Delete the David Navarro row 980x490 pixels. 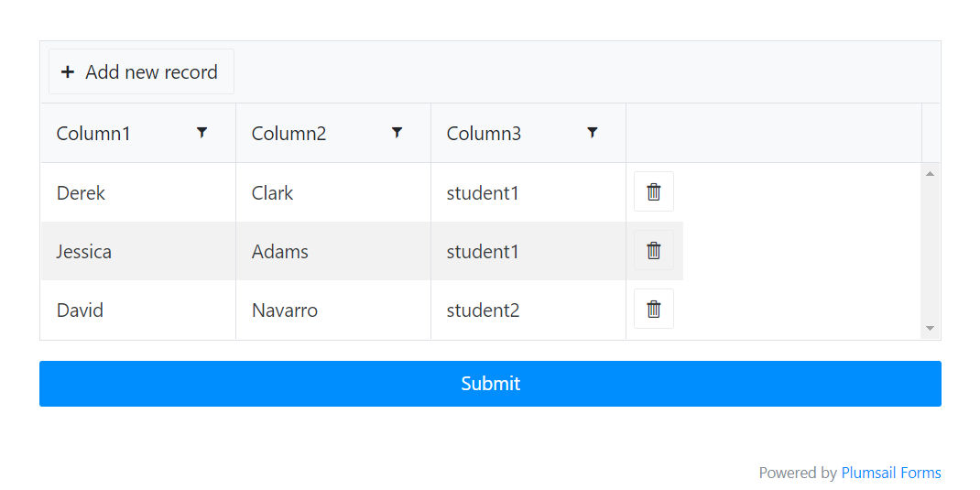[653, 309]
